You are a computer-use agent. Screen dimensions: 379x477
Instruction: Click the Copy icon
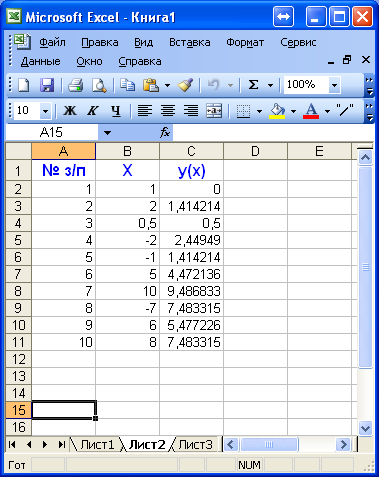tap(127, 85)
